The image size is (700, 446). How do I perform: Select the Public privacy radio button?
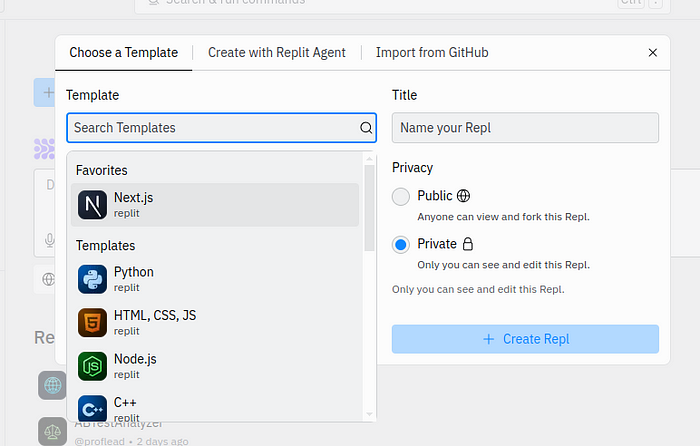(400, 197)
